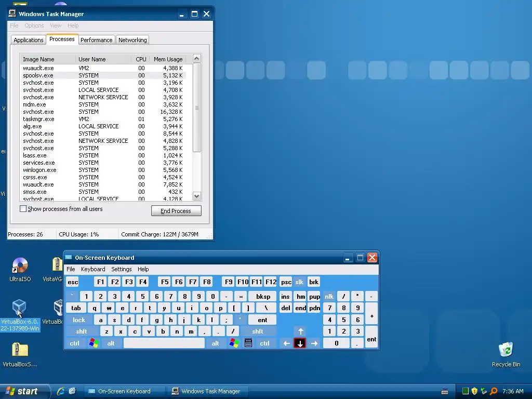Click the process list scrollbar thumb
The width and height of the screenshot is (532, 399).
[x=197, y=108]
